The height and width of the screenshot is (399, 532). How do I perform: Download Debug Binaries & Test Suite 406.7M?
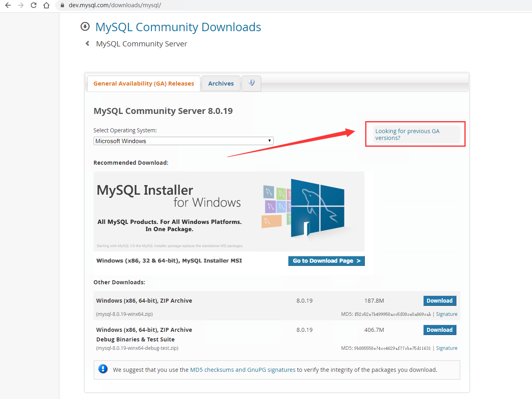[x=440, y=330]
